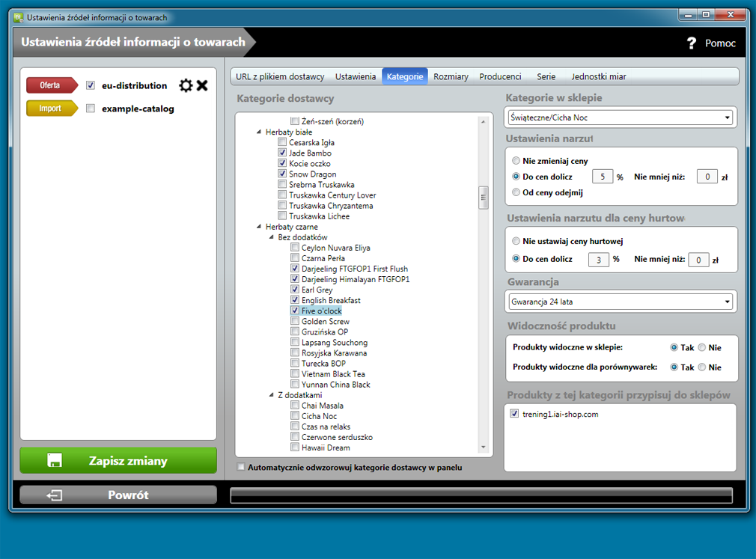Switch to the Producenci tab
The height and width of the screenshot is (559, 756).
click(500, 76)
